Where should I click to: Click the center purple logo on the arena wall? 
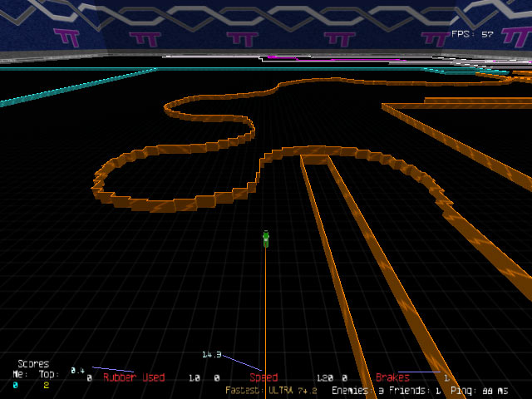tap(242, 38)
